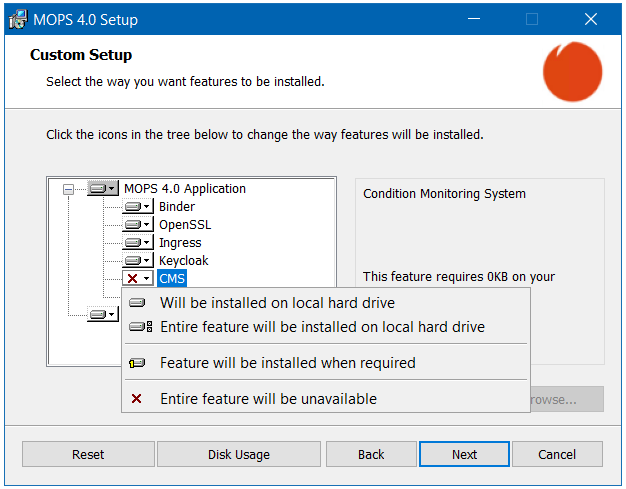Select the Keycloak feature label in tree

tap(183, 261)
